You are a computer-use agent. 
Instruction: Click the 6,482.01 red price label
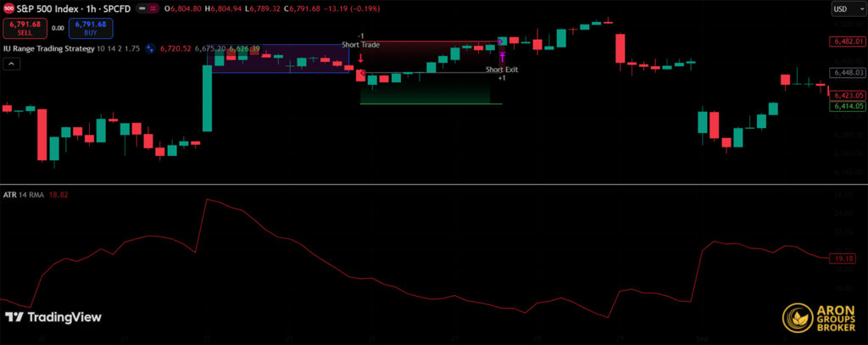tap(848, 41)
